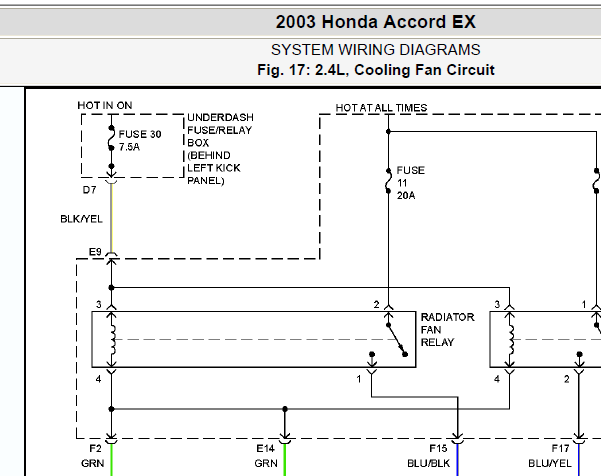
Task: Click the '(BEHIND' text line
Action: pyautogui.click(x=209, y=155)
